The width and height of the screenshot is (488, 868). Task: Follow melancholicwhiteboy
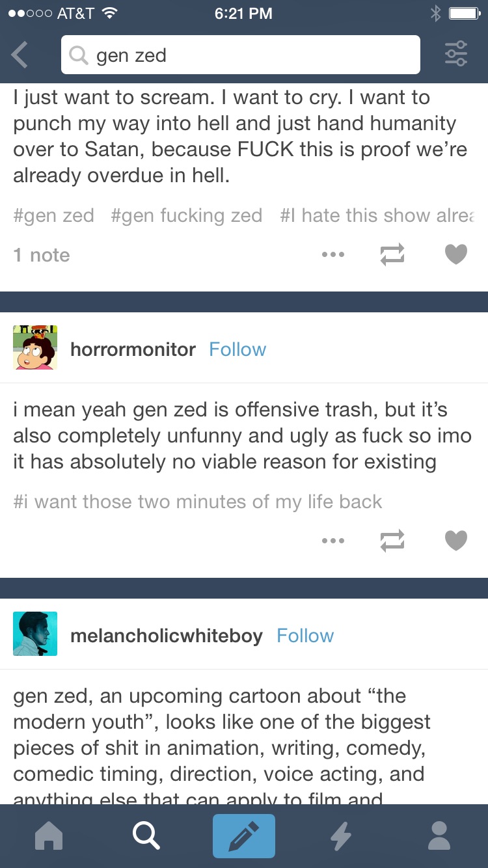(305, 636)
